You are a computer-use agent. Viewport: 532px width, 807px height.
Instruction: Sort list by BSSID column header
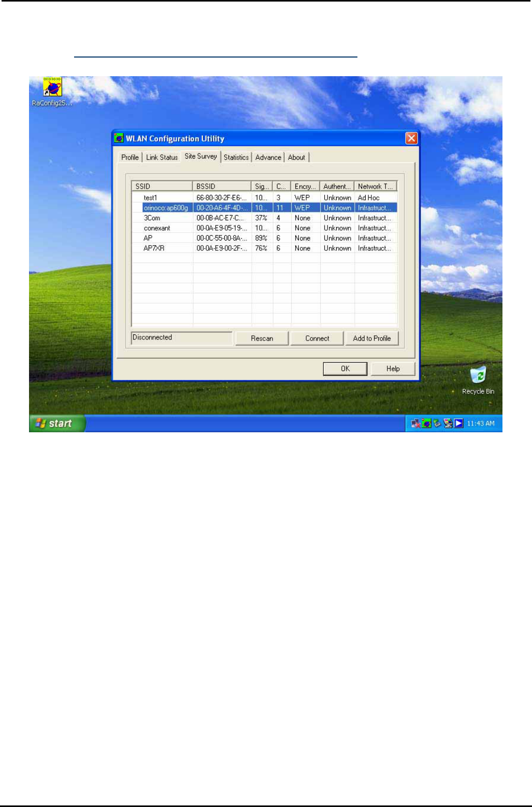coord(222,186)
